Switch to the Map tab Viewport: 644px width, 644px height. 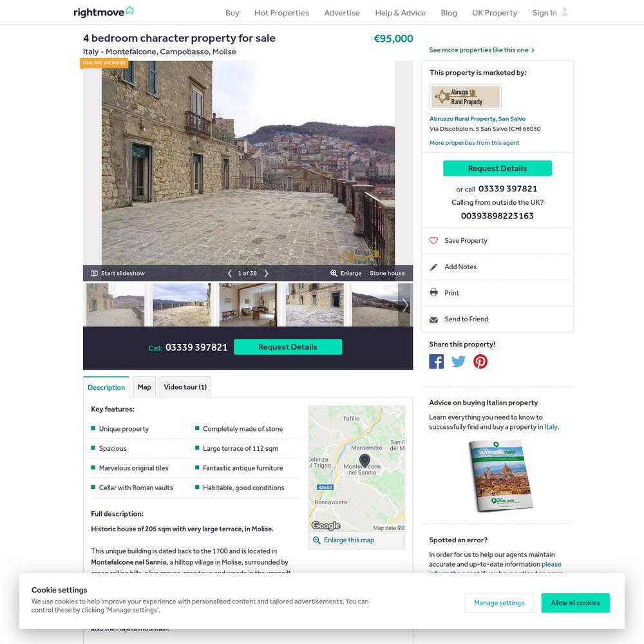(x=144, y=387)
